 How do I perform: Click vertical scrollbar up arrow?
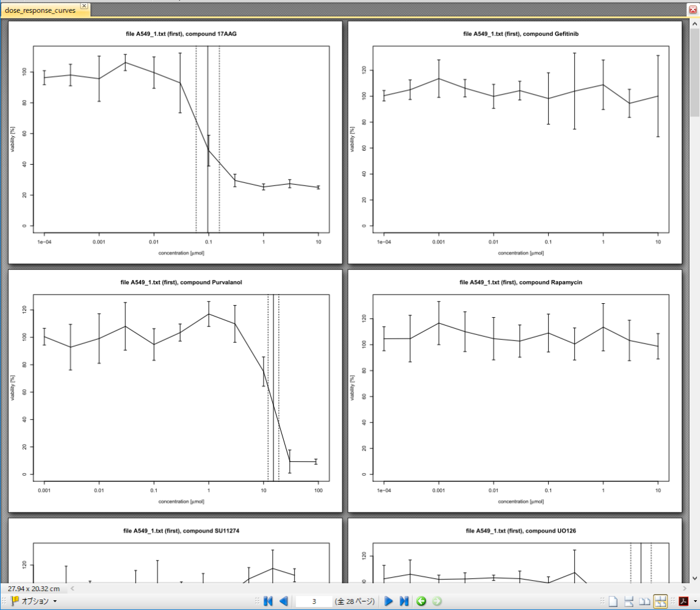(695, 24)
